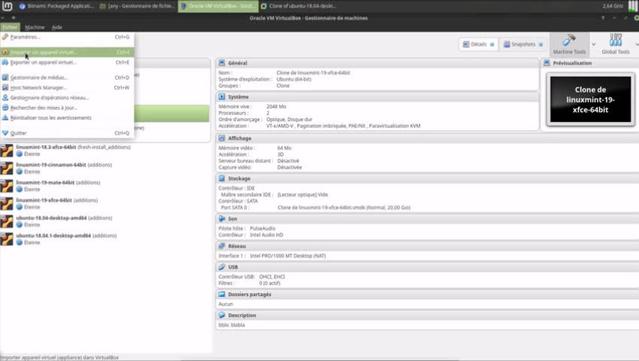Click the Dossiers partagés folder icon
The width and height of the screenshot is (639, 361).
tap(222, 294)
